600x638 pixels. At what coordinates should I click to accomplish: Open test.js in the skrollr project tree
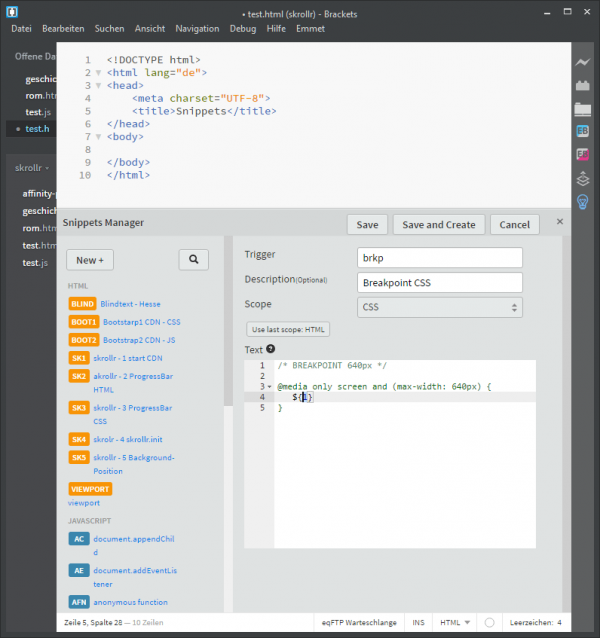(x=35, y=263)
